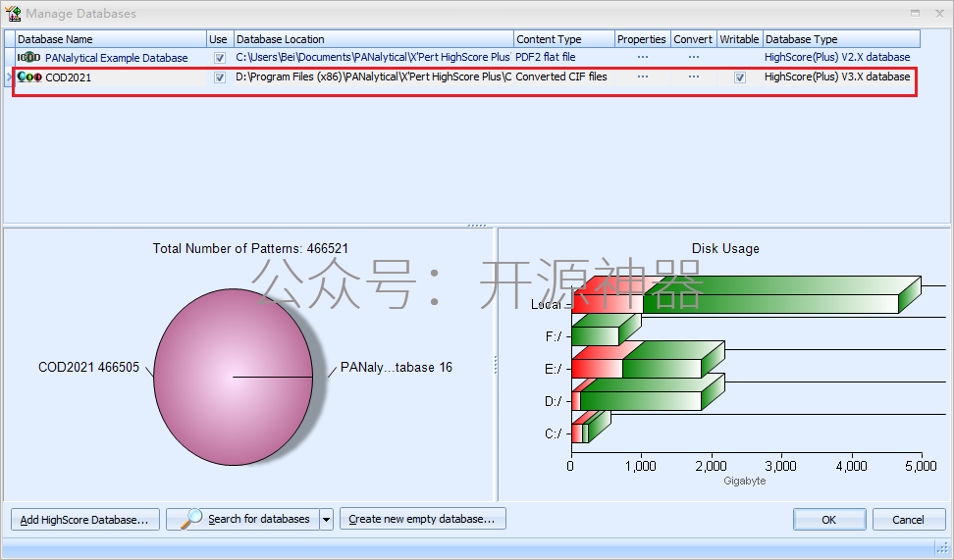Viewport: 954px width, 560px height.
Task: Click Create new empty database button
Action: pyautogui.click(x=423, y=519)
